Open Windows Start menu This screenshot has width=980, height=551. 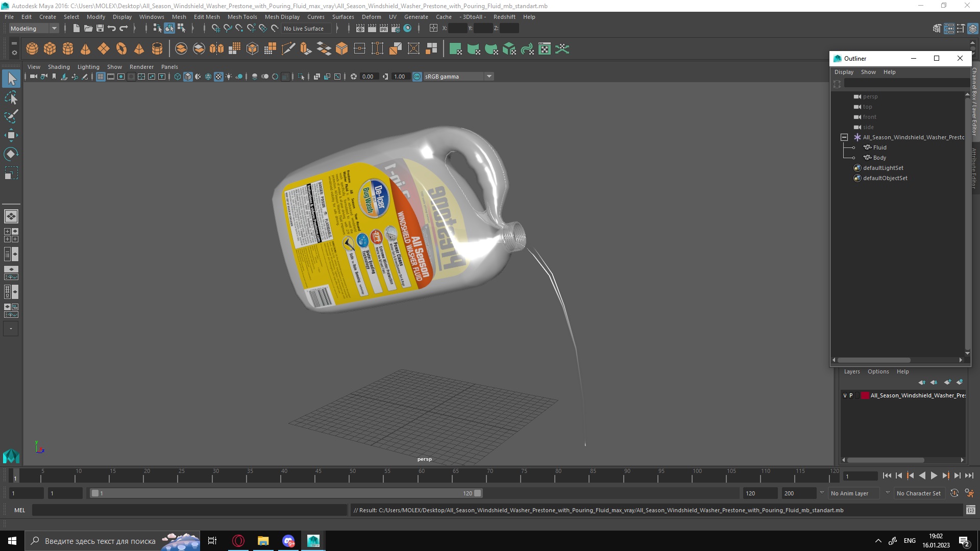[x=12, y=541]
